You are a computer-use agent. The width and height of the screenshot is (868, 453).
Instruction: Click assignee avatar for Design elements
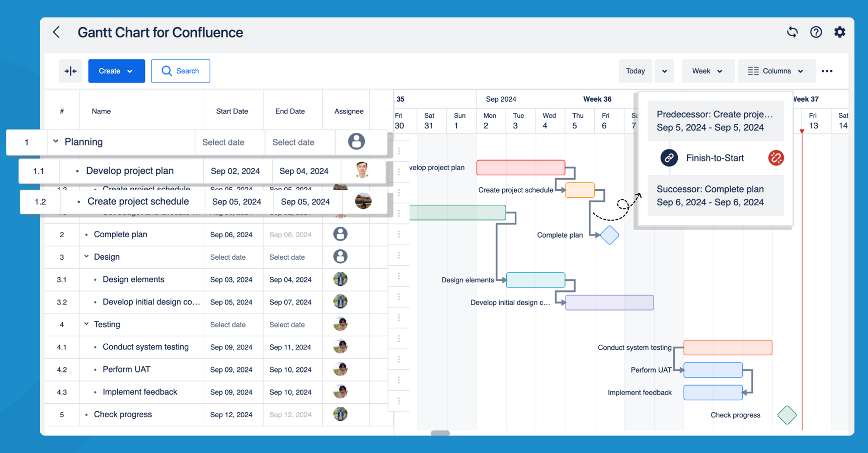coord(340,279)
